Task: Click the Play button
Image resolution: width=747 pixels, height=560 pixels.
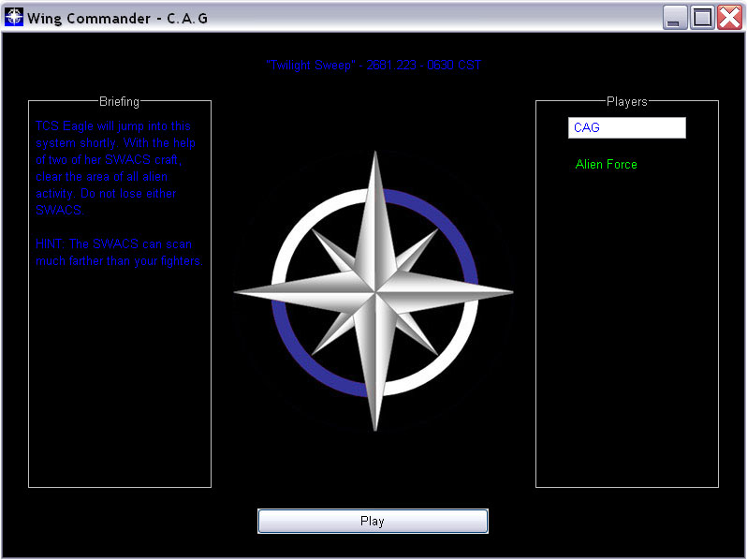Action: (x=373, y=522)
